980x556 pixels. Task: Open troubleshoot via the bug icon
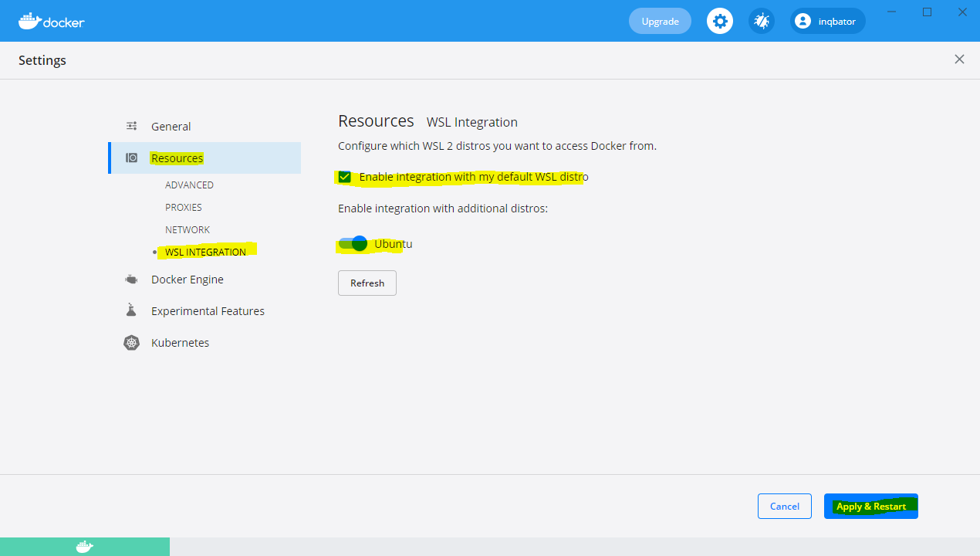(x=762, y=21)
